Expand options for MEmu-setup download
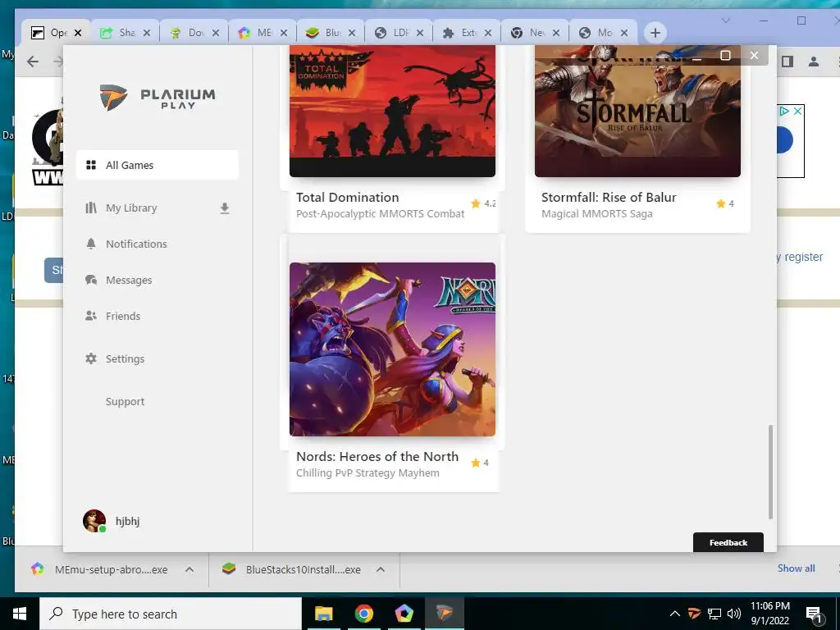The image size is (840, 630). pyautogui.click(x=189, y=569)
